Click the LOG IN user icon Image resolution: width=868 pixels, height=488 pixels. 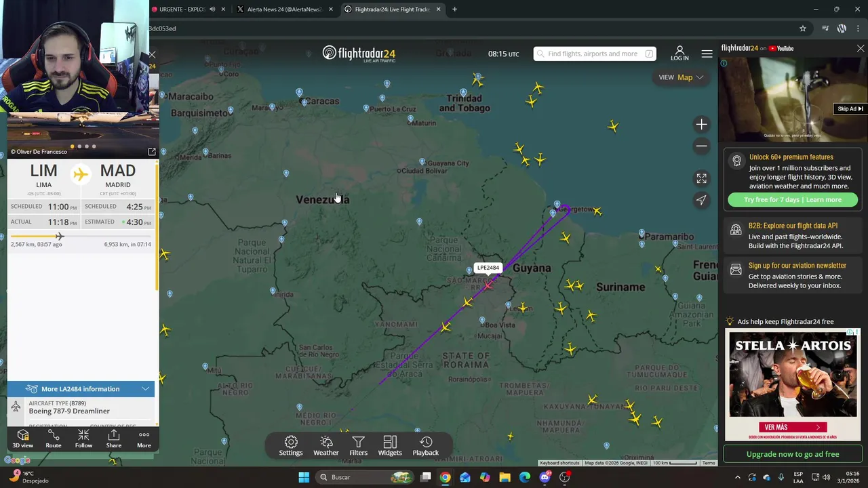pos(679,54)
